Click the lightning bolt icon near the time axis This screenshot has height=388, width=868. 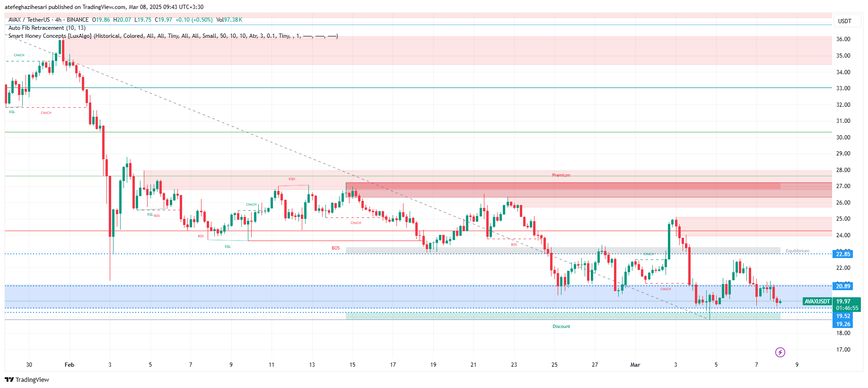pyautogui.click(x=780, y=352)
